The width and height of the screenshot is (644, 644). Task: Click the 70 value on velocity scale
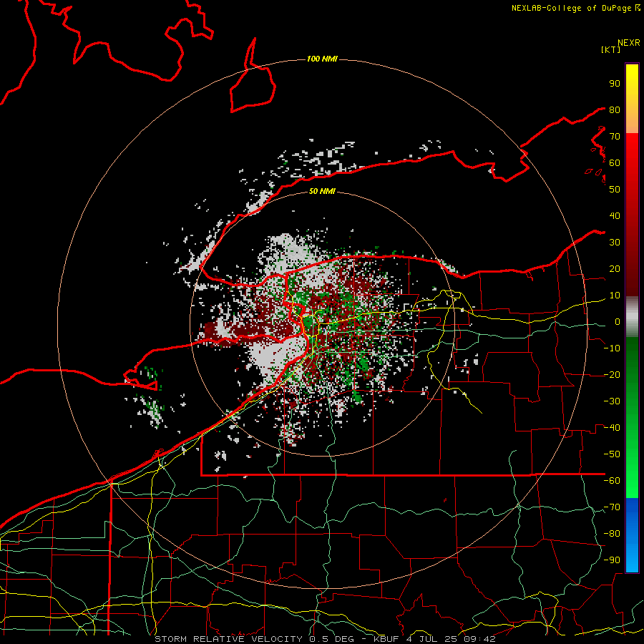click(x=615, y=137)
